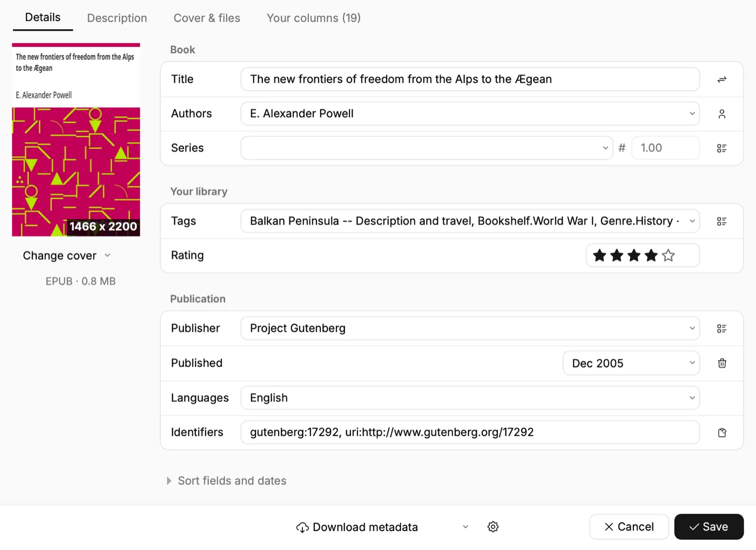
Task: Expand the Authors dropdown arrow
Action: [692, 113]
